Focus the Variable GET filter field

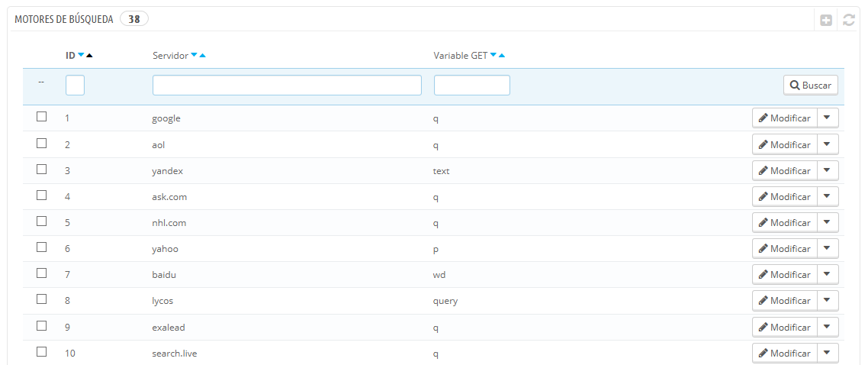[471, 86]
